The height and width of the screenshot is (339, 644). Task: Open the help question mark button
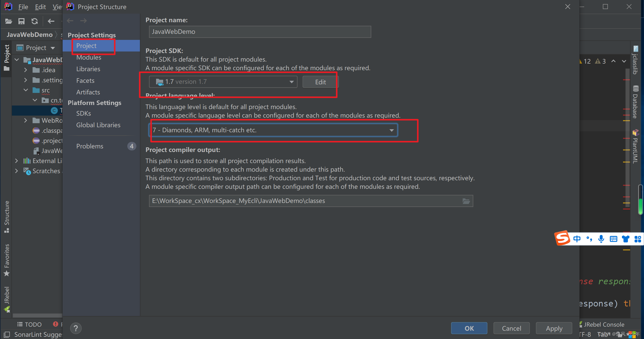pyautogui.click(x=76, y=328)
